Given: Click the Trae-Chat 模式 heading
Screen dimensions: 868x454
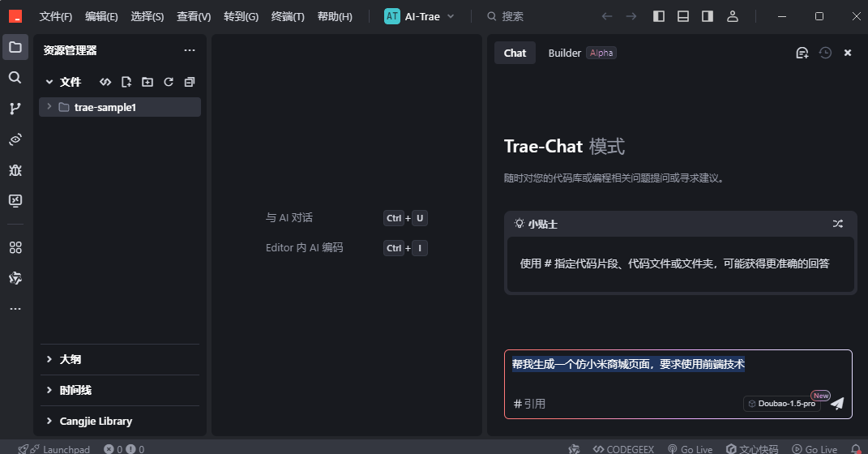Looking at the screenshot, I should [564, 146].
